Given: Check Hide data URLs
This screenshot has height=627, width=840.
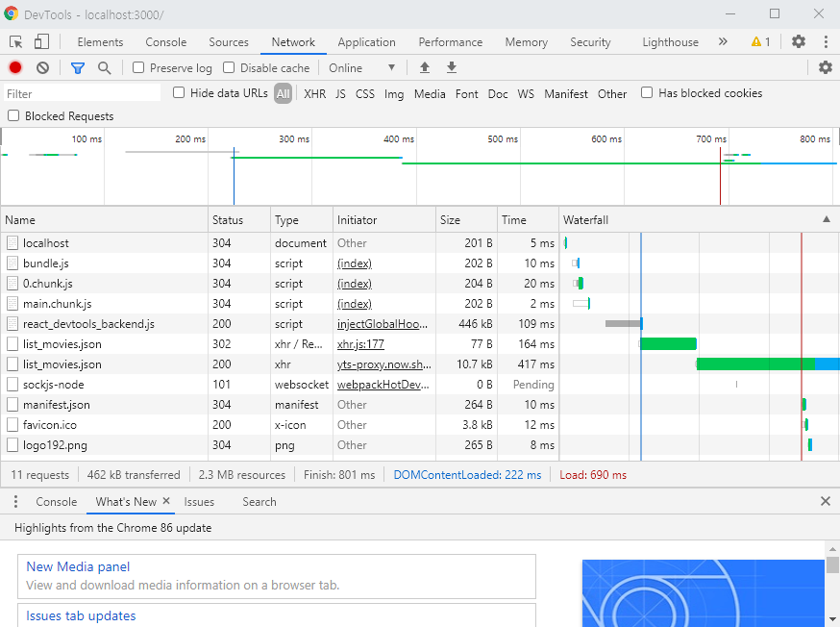Looking at the screenshot, I should click(179, 92).
